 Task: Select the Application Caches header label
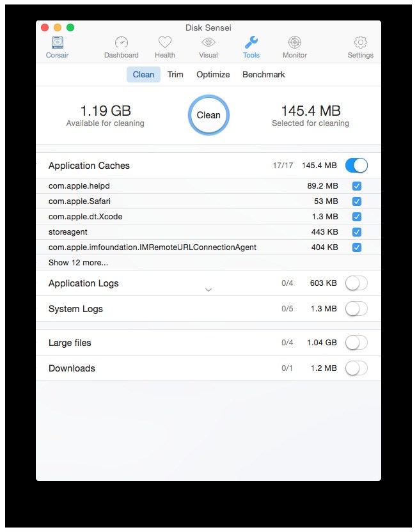(89, 166)
